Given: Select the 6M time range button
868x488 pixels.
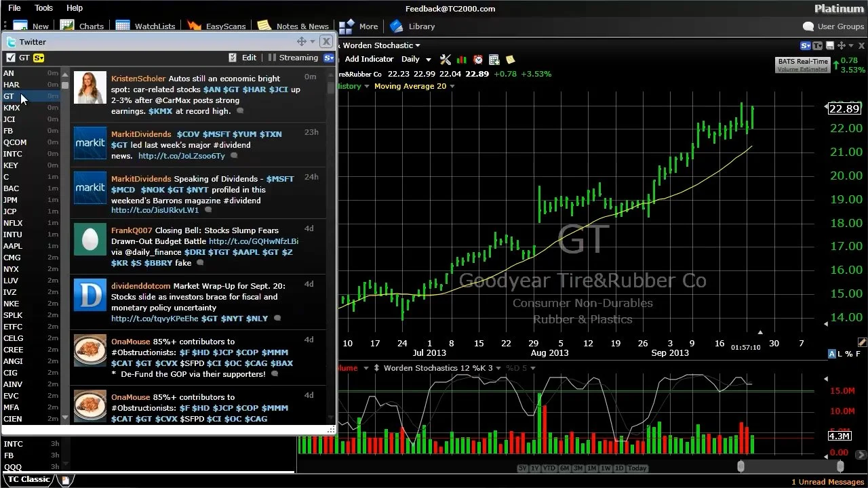Looking at the screenshot, I should pos(564,468).
